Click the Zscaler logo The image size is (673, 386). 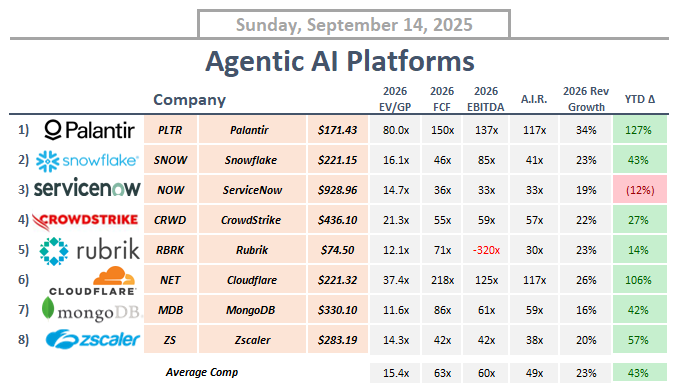coord(93,339)
